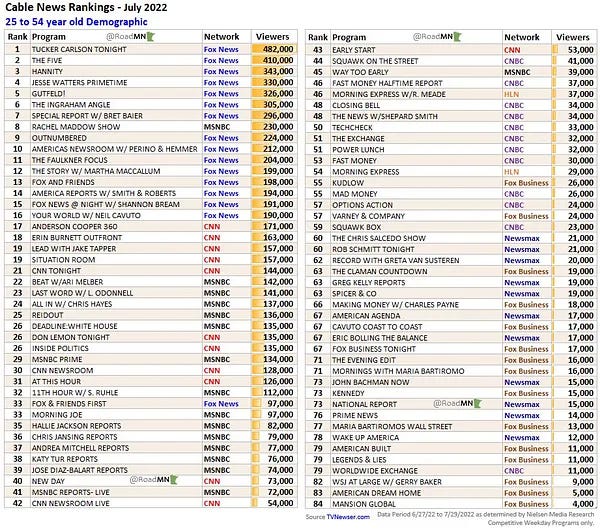Select ERIN BURNETT OUTFRONT row text
This screenshot has width=600, height=532.
77,238
